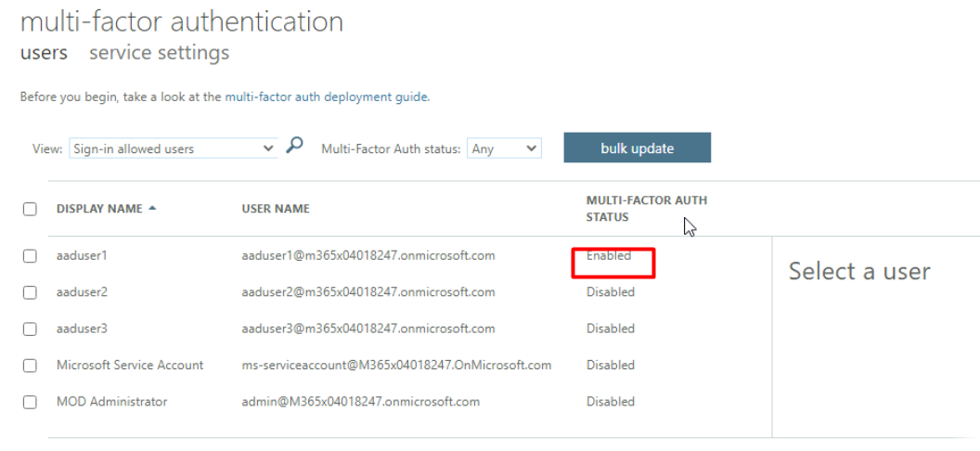Click the User Name column header
Viewport: 980px width, 451px height.
tap(276, 209)
